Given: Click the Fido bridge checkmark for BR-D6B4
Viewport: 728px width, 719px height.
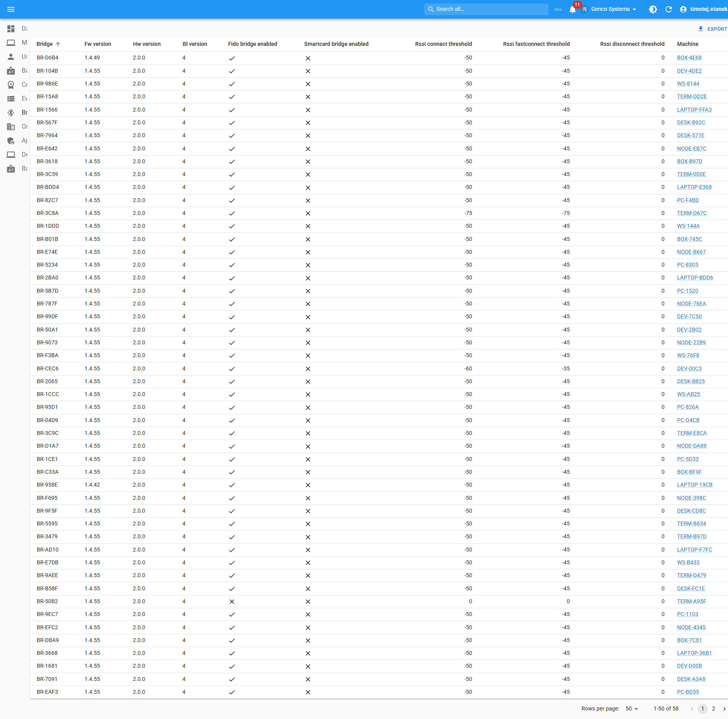Looking at the screenshot, I should (232, 58).
